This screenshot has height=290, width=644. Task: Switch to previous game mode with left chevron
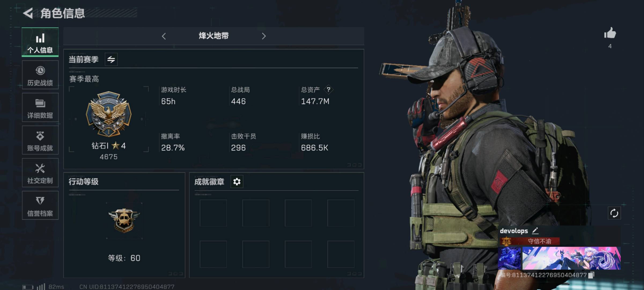pos(164,36)
